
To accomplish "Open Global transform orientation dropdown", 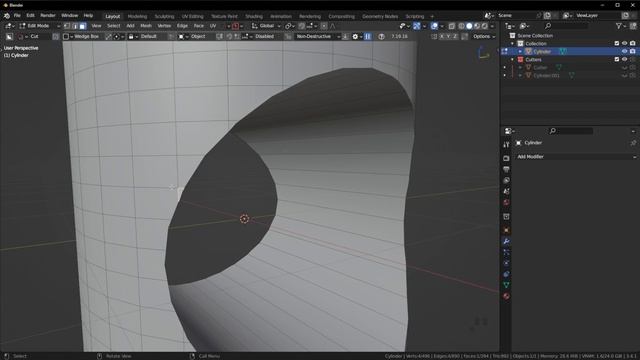I will [266, 26].
